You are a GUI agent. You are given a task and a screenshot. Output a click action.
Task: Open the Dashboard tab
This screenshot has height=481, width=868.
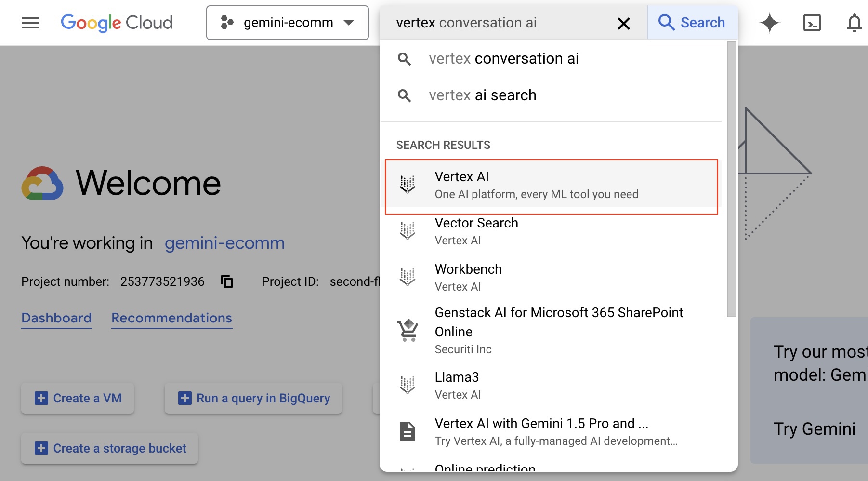tap(56, 318)
